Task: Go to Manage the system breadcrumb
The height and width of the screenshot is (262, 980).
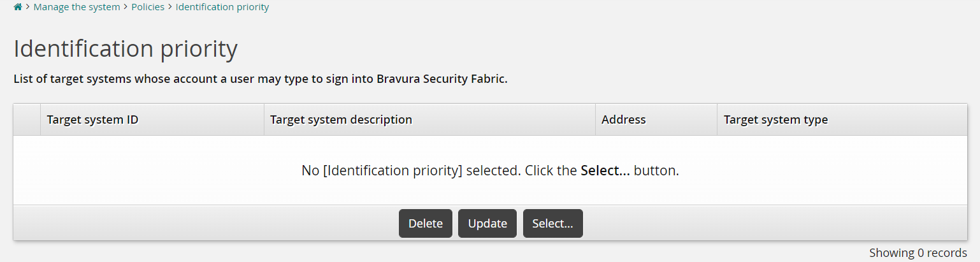Action: click(x=76, y=7)
